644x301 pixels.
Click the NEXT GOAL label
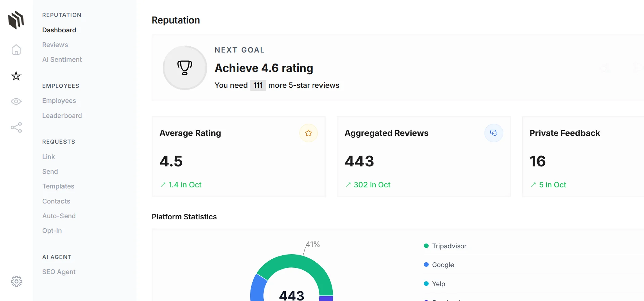tap(240, 50)
